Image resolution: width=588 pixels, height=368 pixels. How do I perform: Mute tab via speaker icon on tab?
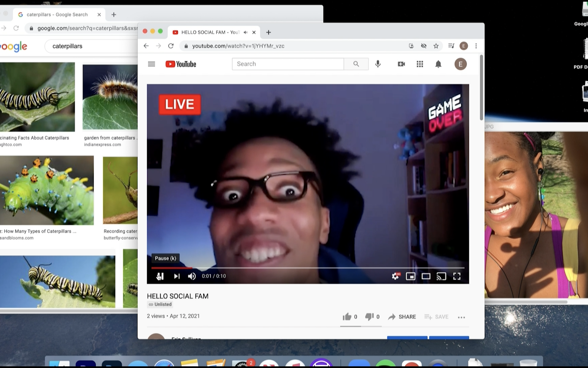coord(246,32)
